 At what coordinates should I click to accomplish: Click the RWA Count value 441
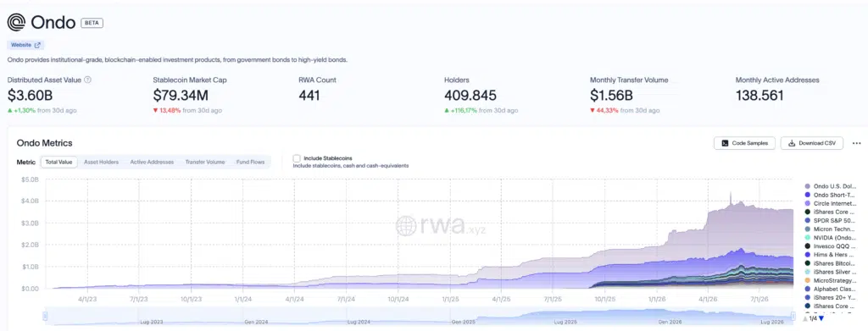(x=309, y=96)
